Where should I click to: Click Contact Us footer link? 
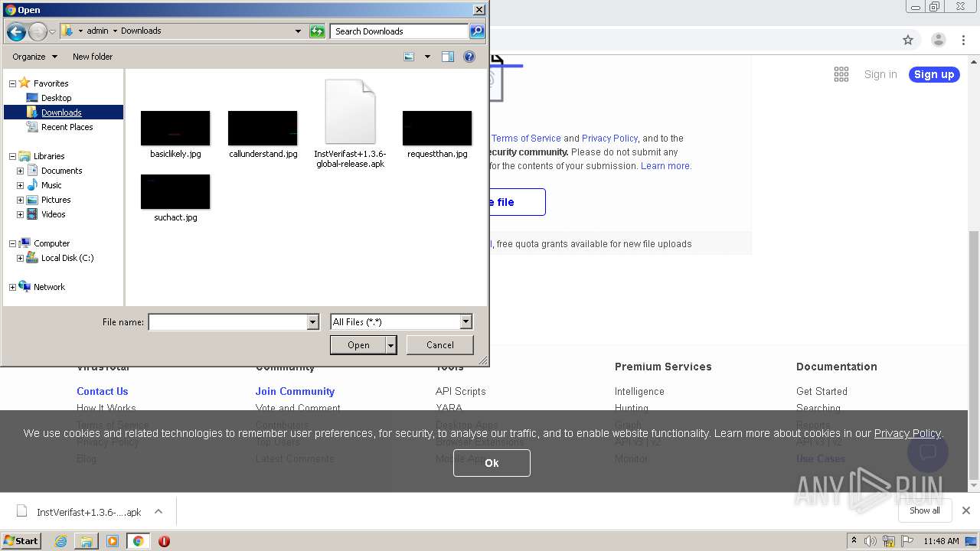(x=102, y=391)
